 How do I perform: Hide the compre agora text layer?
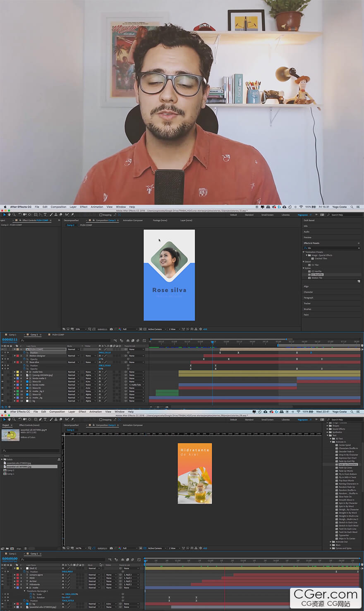(x=2, y=575)
